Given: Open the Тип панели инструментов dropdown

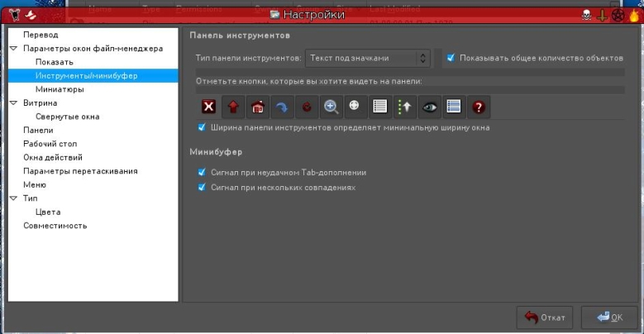Looking at the screenshot, I should coord(368,58).
